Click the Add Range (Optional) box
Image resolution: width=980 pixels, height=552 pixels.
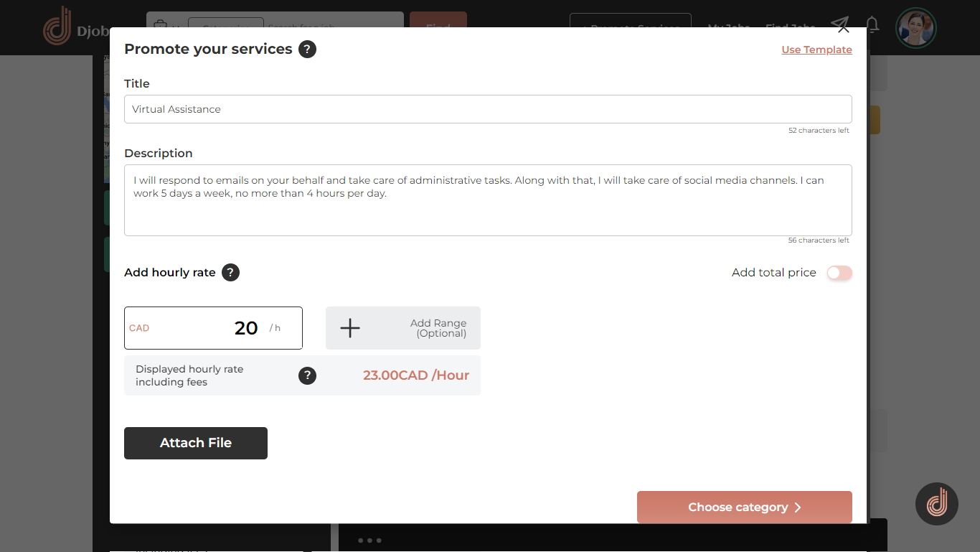pyautogui.click(x=438, y=328)
